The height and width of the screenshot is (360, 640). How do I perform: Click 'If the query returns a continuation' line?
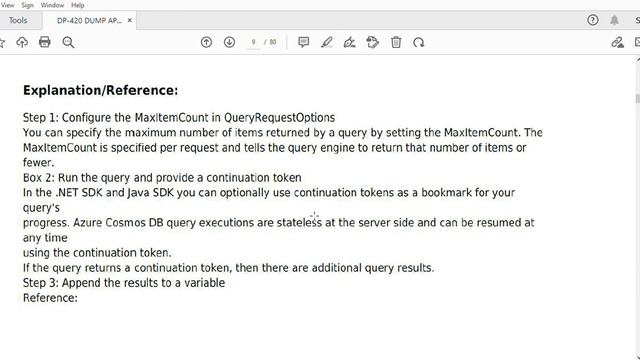coord(229,268)
